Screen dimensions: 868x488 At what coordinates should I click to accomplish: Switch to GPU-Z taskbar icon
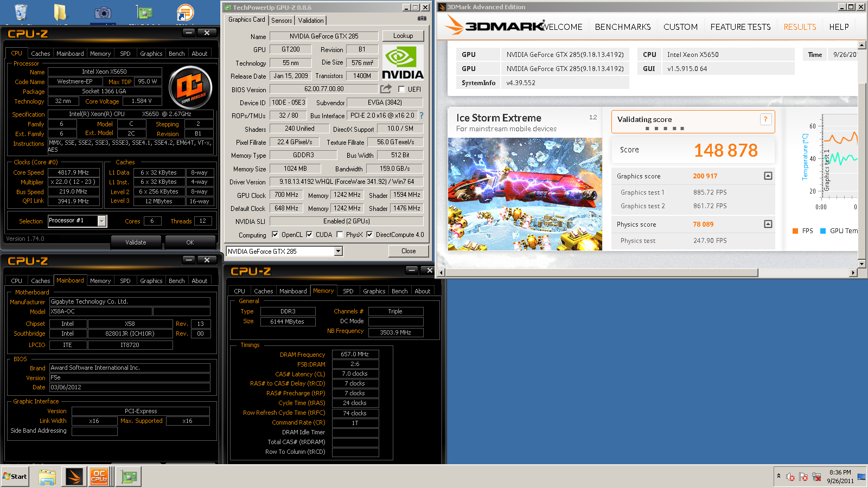129,477
